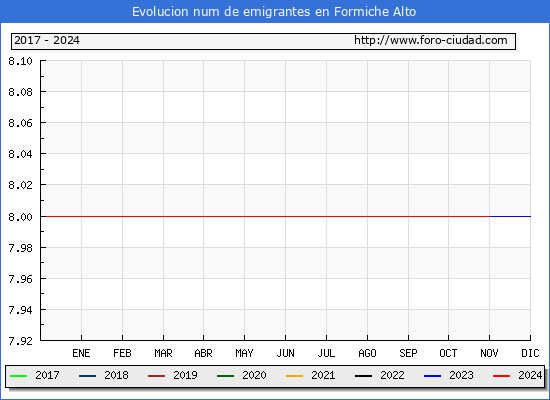Click the 2022 legend label

coord(393,375)
